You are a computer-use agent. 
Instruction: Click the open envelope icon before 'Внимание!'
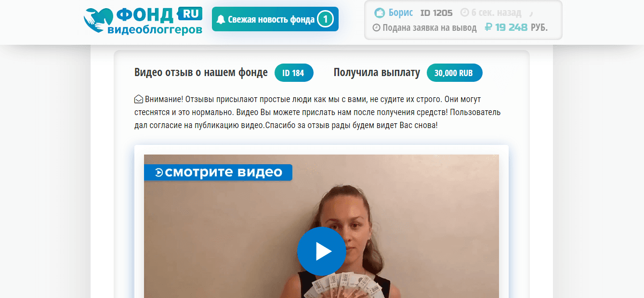pos(139,99)
